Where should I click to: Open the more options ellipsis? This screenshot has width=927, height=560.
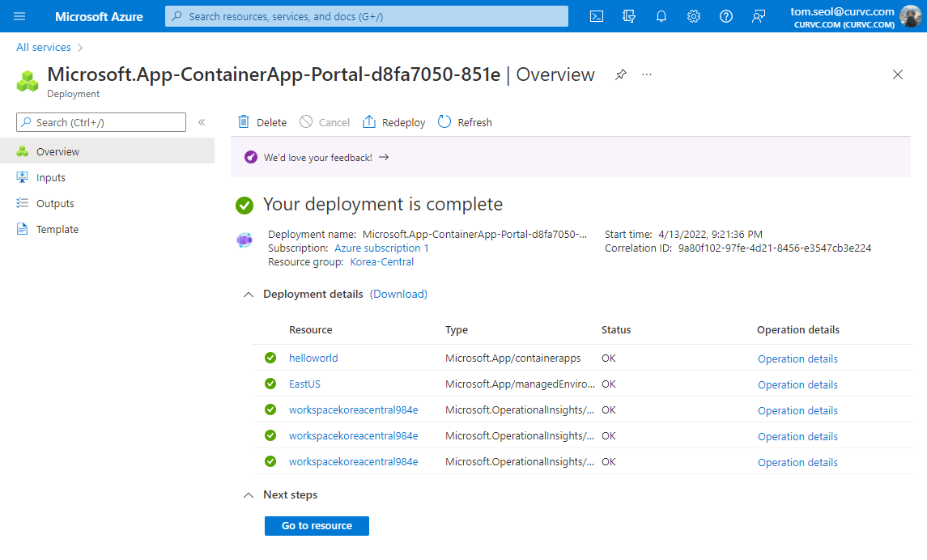click(x=647, y=74)
